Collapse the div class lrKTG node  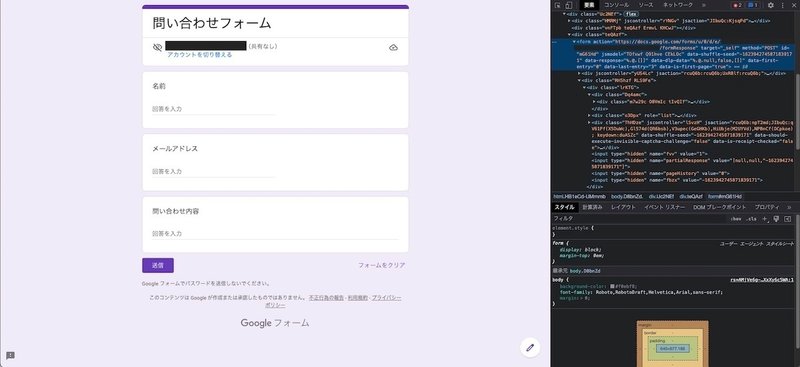584,87
